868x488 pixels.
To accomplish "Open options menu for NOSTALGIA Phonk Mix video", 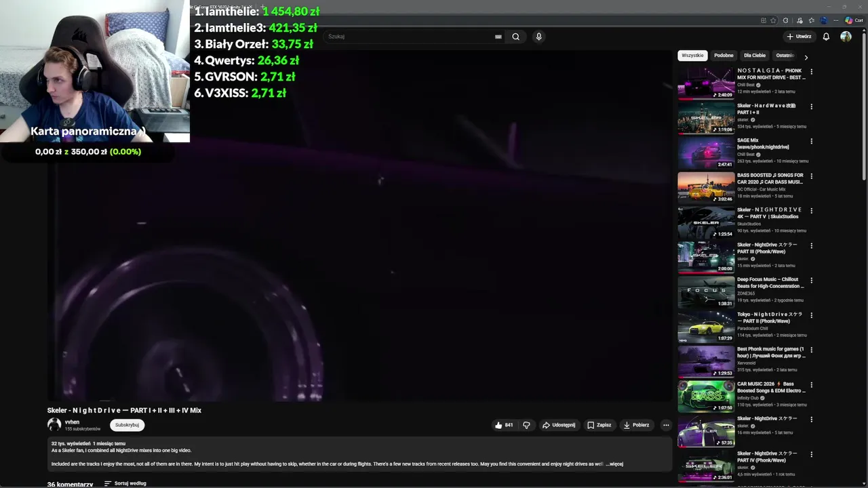I will point(811,72).
